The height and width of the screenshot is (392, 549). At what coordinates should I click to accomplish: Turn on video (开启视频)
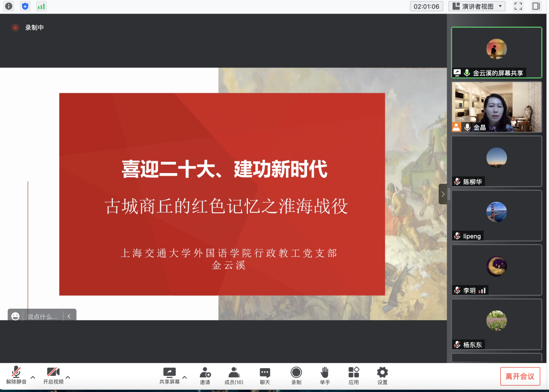coord(53,375)
